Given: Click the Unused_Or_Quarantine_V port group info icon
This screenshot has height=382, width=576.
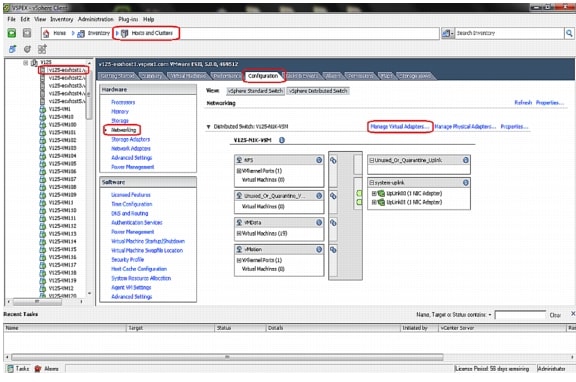Looking at the screenshot, I should 319,196.
